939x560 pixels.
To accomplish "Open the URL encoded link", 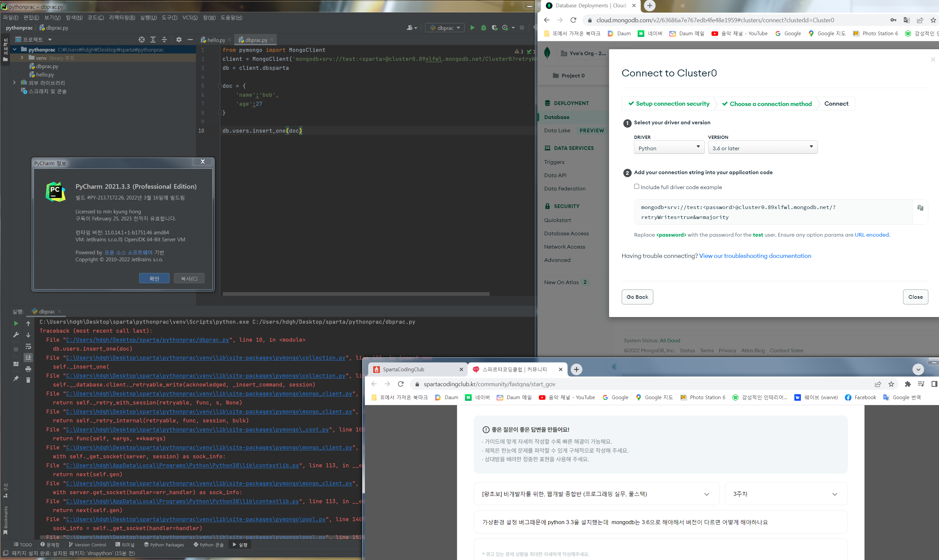I will pos(871,235).
